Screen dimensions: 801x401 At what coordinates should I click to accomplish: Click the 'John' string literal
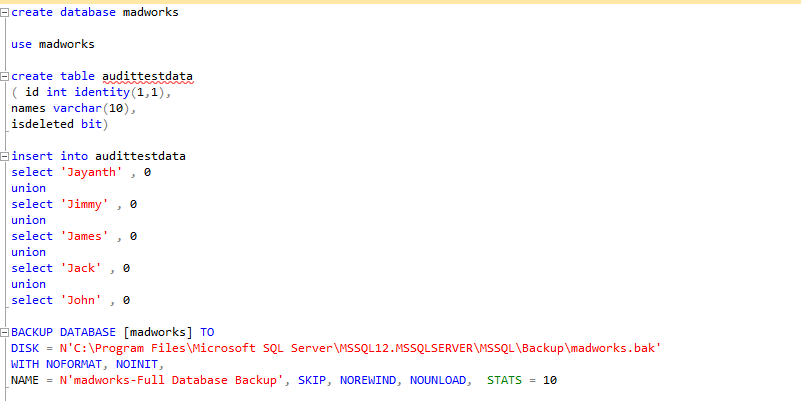[x=81, y=300]
